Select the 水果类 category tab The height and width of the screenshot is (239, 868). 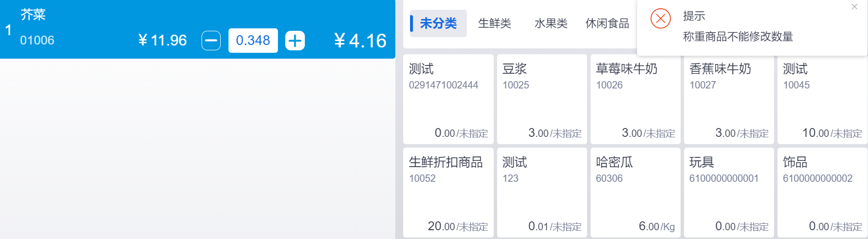[550, 23]
